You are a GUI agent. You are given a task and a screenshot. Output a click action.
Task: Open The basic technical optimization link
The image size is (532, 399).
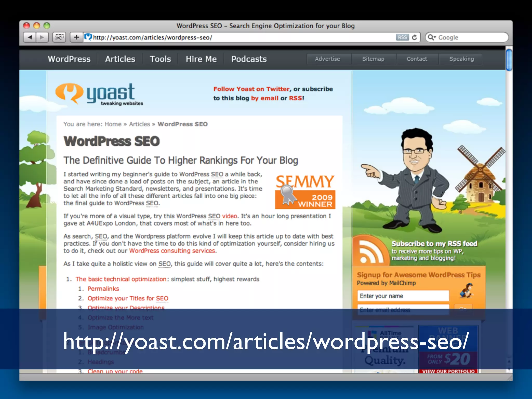click(x=121, y=279)
